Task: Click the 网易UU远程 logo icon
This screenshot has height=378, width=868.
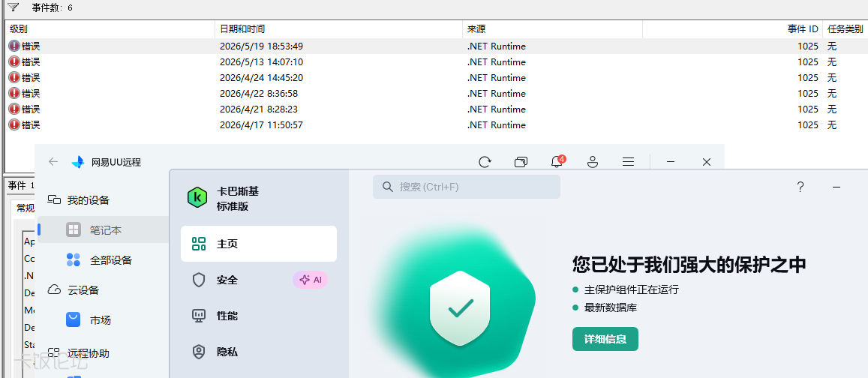Action: (77, 162)
